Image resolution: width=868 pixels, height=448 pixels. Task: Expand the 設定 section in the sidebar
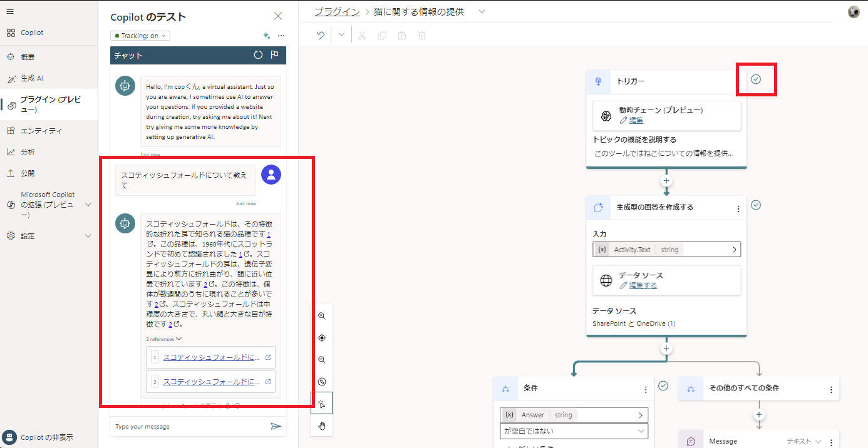[28, 236]
